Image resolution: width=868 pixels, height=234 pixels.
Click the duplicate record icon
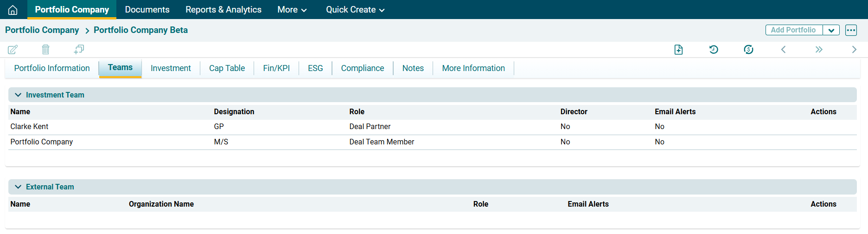(79, 49)
